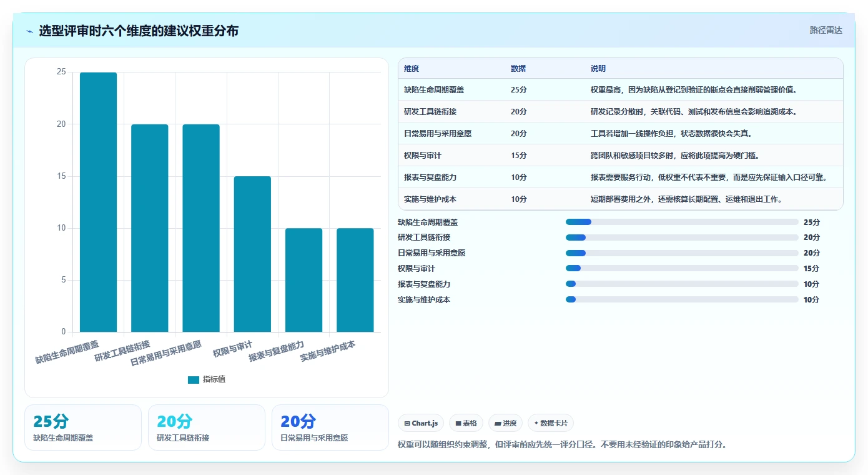
Task: Click the 说明 column header
Action: click(598, 69)
